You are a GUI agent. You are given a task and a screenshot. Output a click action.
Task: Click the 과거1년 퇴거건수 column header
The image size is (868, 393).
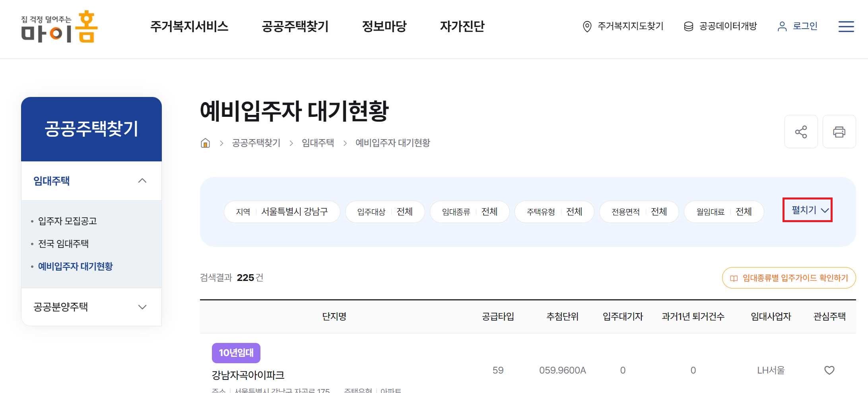pos(693,316)
